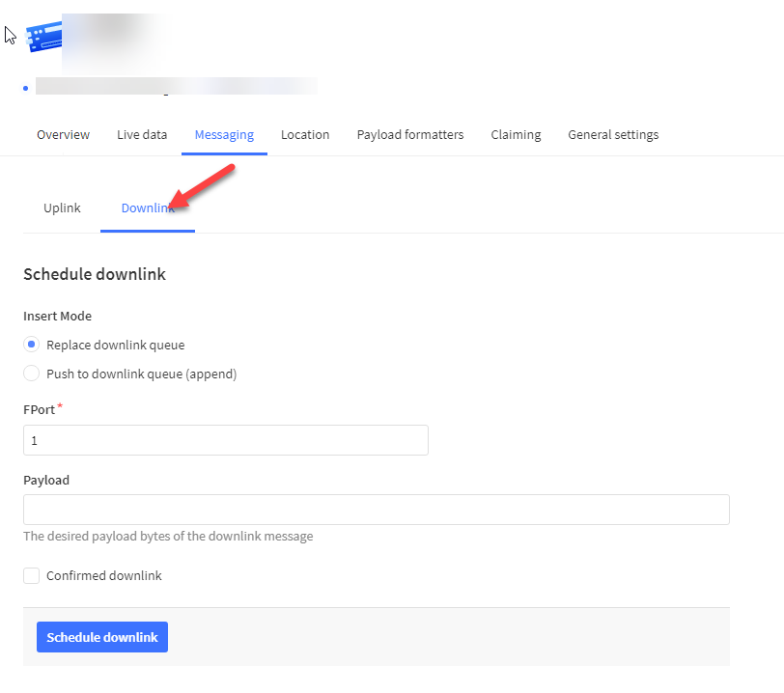Viewport: 784px width, 693px height.
Task: Click into the FPort input field
Action: pyautogui.click(x=225, y=440)
